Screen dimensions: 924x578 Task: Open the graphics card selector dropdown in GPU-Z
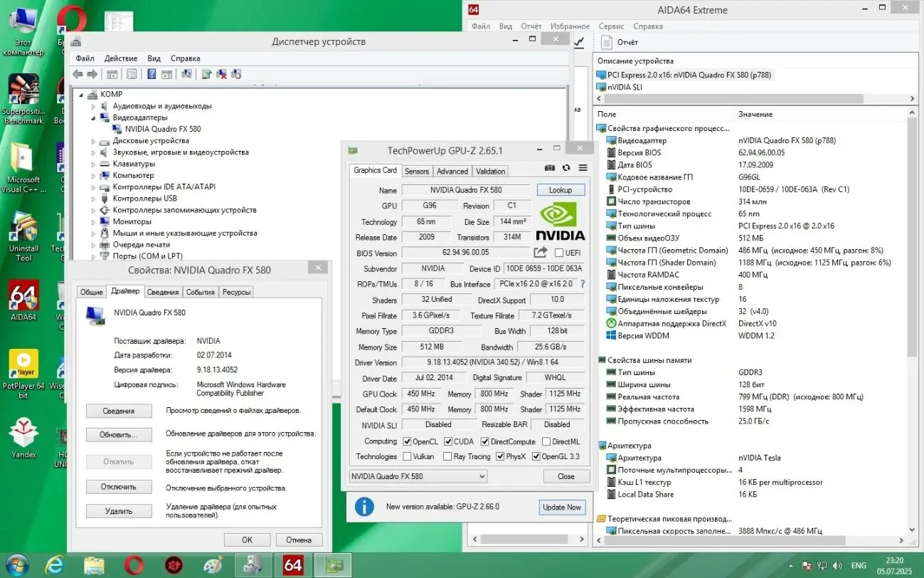[x=482, y=475]
